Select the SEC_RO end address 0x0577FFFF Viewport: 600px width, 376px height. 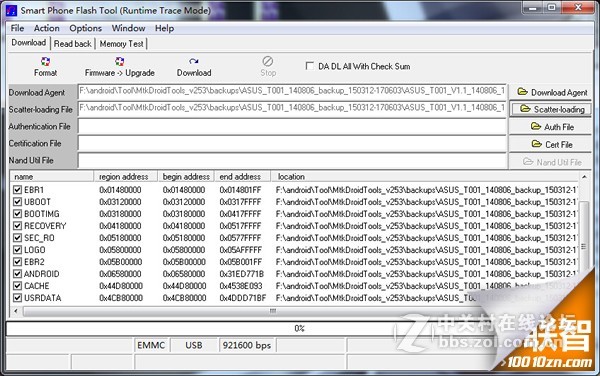(240, 238)
